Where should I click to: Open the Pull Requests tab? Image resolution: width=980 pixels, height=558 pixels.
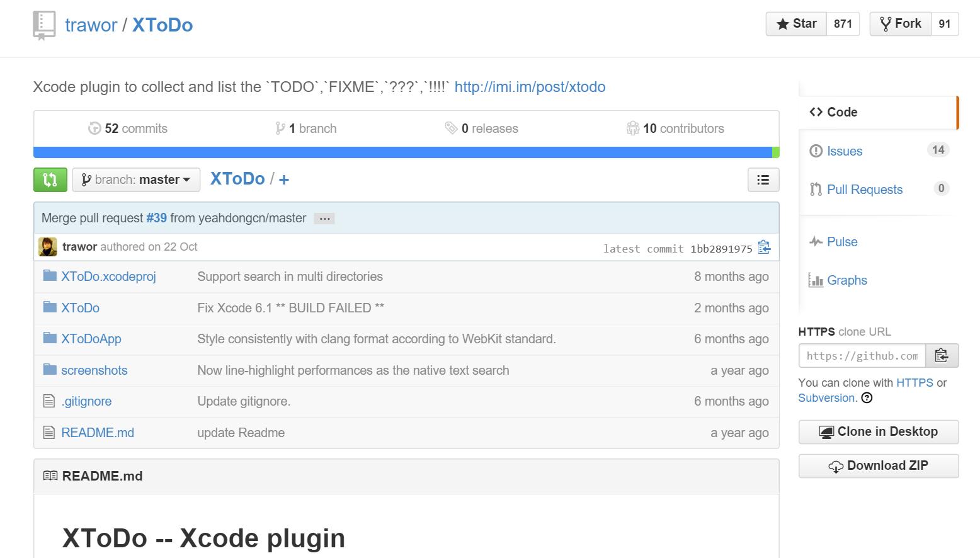click(x=864, y=190)
